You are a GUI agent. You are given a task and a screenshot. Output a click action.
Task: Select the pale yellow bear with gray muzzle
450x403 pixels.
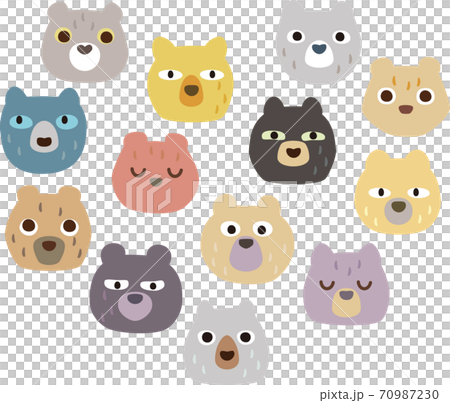pos(398,192)
